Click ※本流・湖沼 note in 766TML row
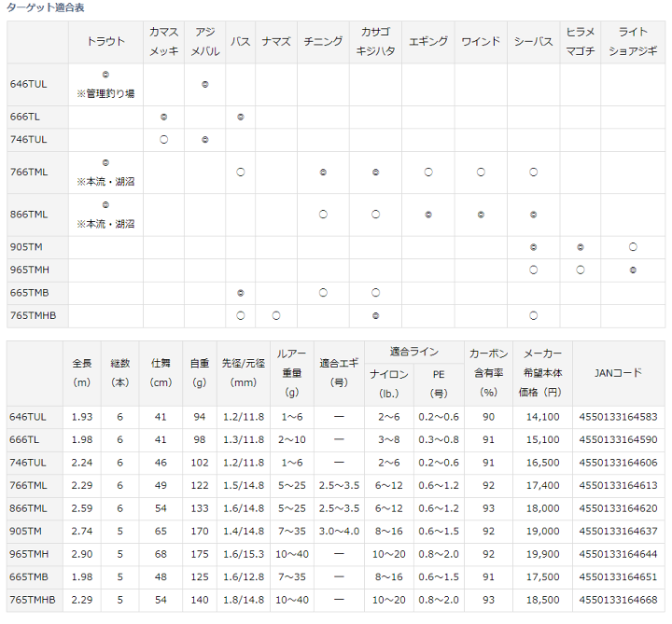 click(x=105, y=182)
